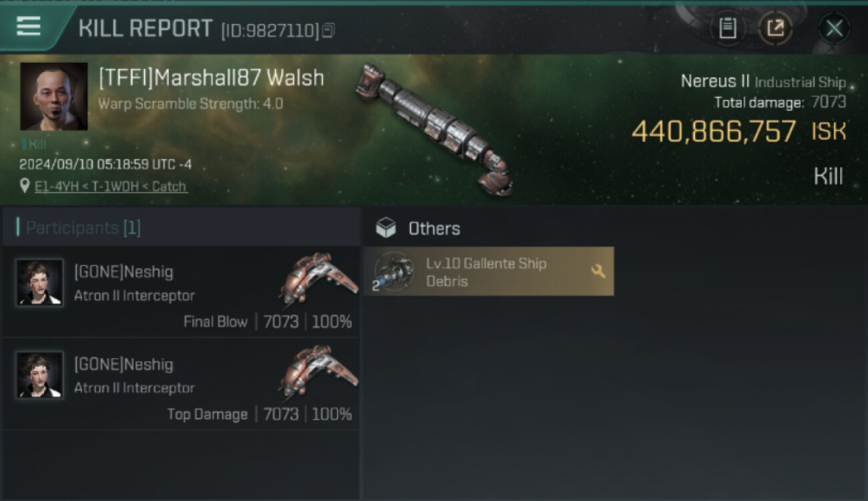The image size is (868, 501).
Task: Open the hamburger menu icon
Action: pos(29,27)
